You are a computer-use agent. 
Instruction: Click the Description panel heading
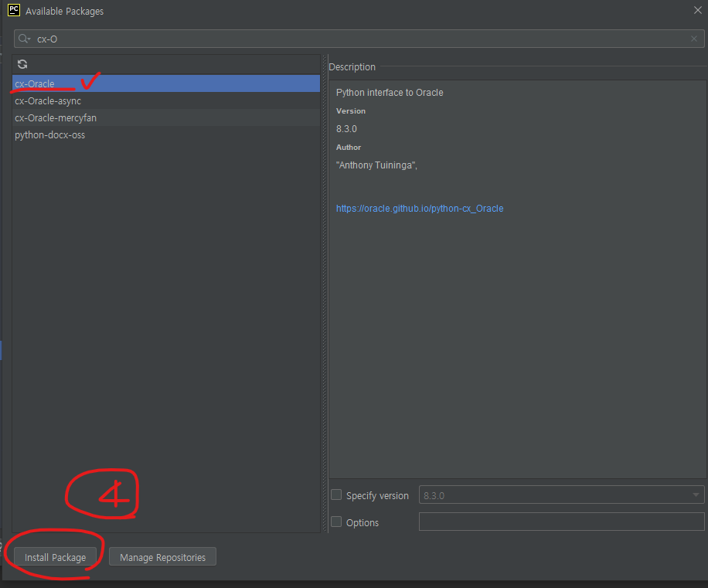(352, 66)
